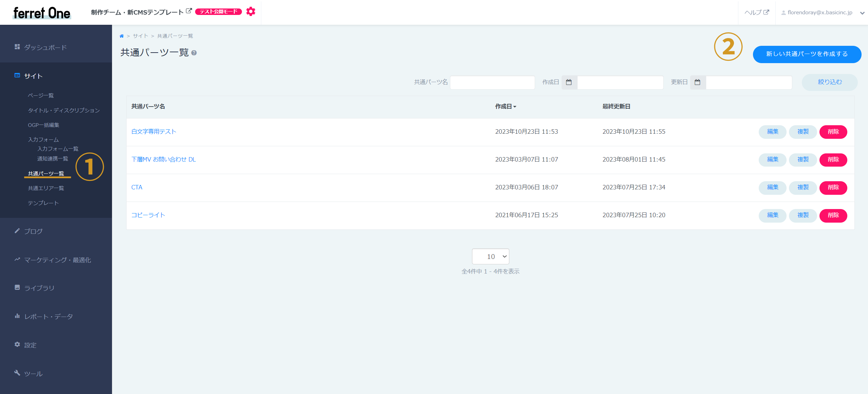Click the user avatar icon

(783, 13)
